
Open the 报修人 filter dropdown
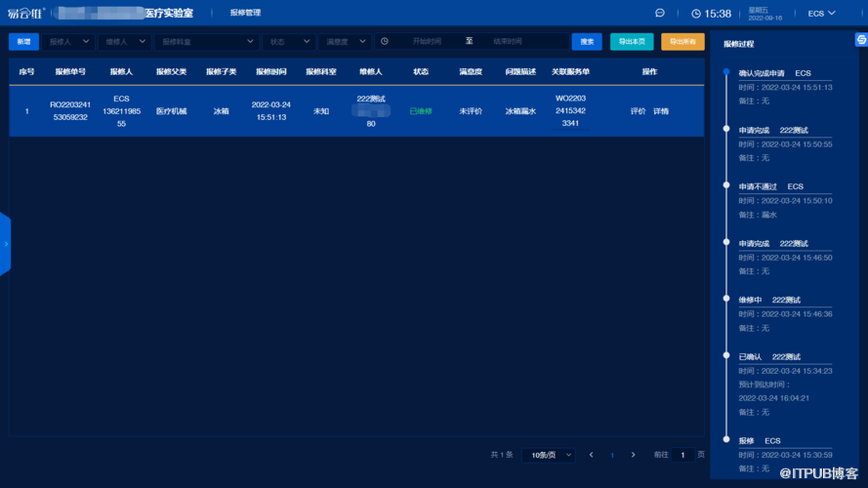[x=67, y=41]
